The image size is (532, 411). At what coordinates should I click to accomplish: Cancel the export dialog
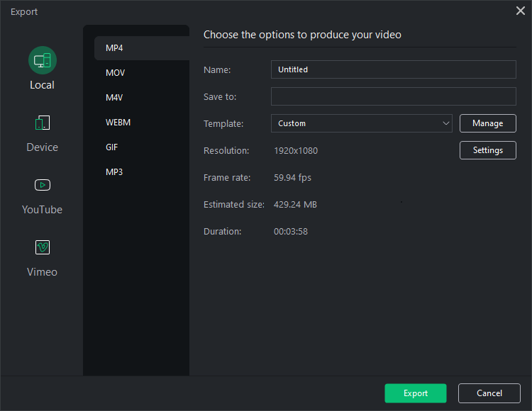click(x=489, y=393)
